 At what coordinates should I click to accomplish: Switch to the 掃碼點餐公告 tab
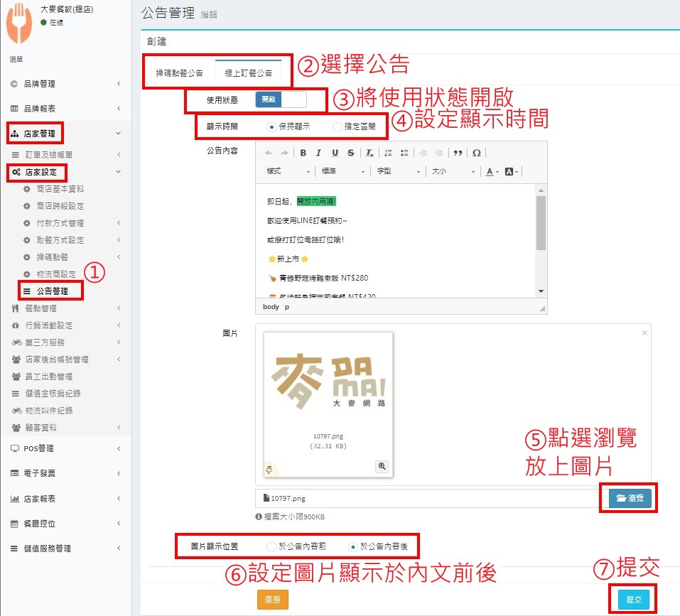click(180, 72)
